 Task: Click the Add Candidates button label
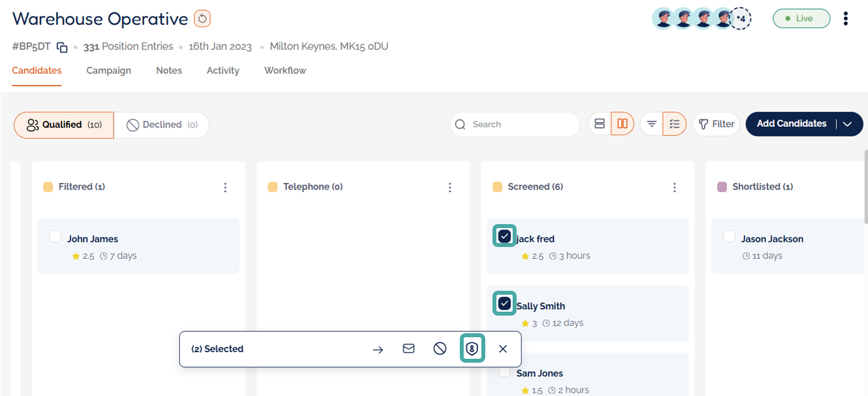point(792,124)
